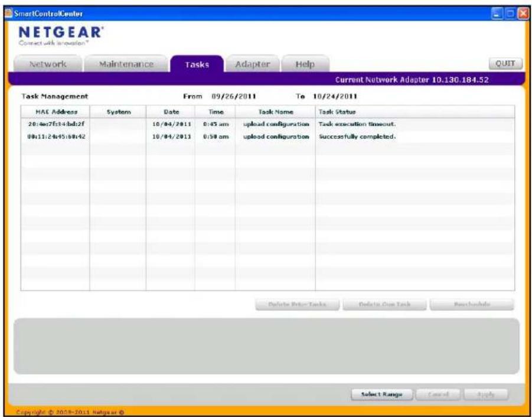Image resolution: width=532 pixels, height=417 pixels.
Task: Click the greyed-out Apply button
Action: coord(486,395)
